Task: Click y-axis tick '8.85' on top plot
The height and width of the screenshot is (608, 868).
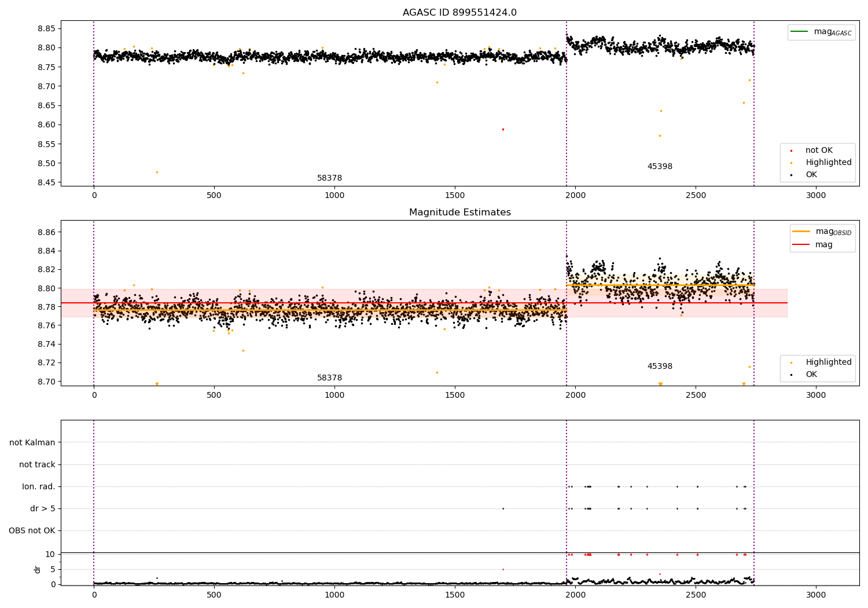Action: (46, 28)
